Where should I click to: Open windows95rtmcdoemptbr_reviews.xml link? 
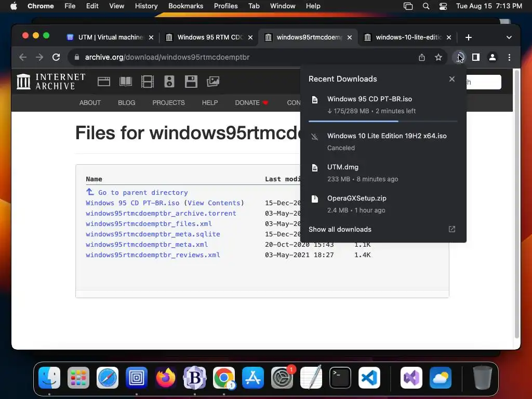click(153, 255)
